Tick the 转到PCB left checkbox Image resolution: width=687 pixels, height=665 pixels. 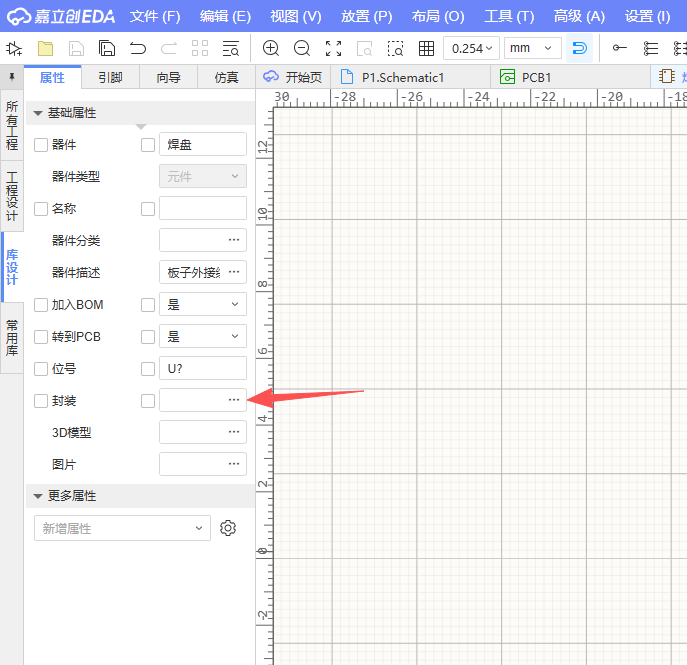coord(41,337)
